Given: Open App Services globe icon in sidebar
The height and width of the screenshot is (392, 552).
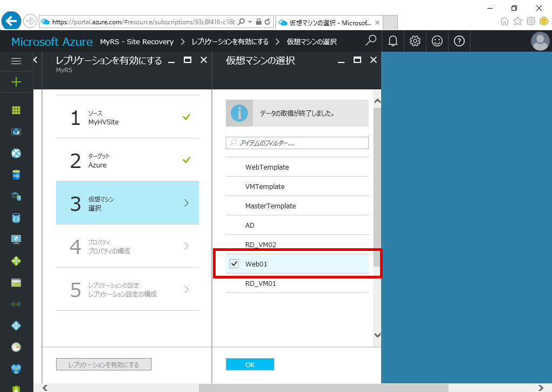Looking at the screenshot, I should pos(16,153).
